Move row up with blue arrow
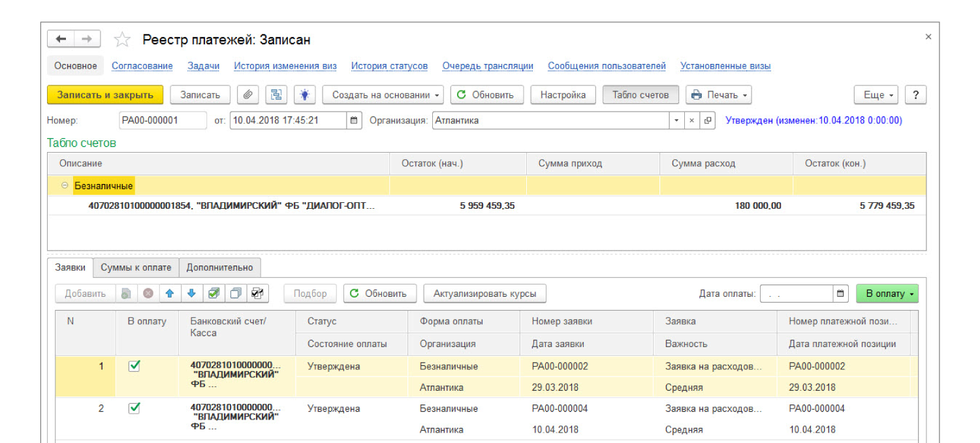The image size is (980, 443). (170, 294)
